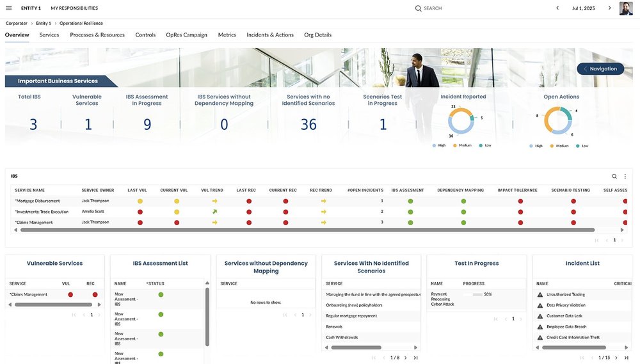Go to previous date with left chevron

point(557,8)
